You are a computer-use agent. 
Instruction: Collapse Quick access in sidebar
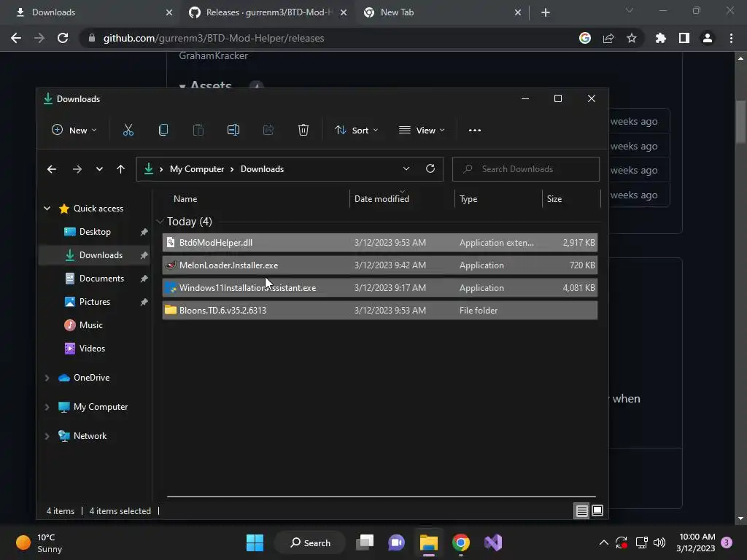pos(47,208)
